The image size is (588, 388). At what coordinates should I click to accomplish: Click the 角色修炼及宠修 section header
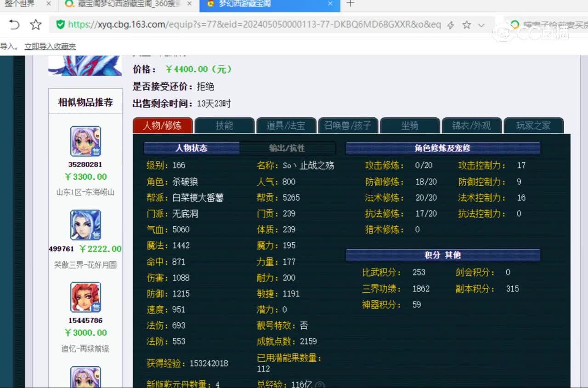(443, 148)
